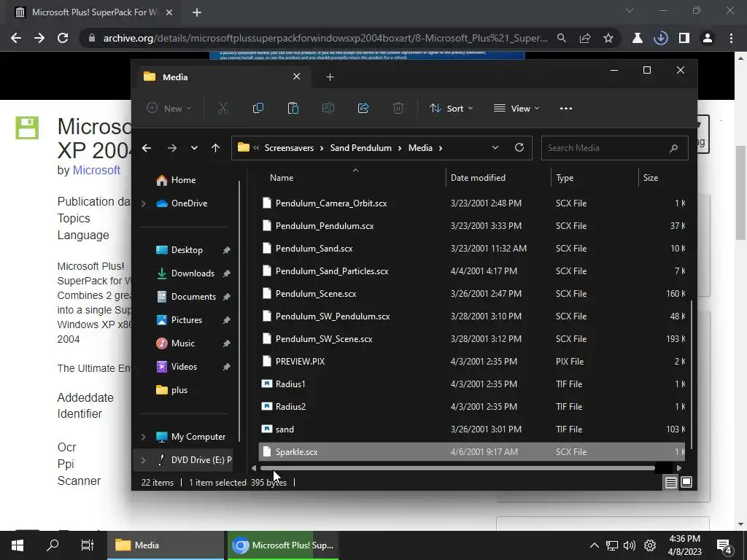Click the Cut scissors icon in Explorer toolbar
The height and width of the screenshot is (560, 747).
[223, 108]
